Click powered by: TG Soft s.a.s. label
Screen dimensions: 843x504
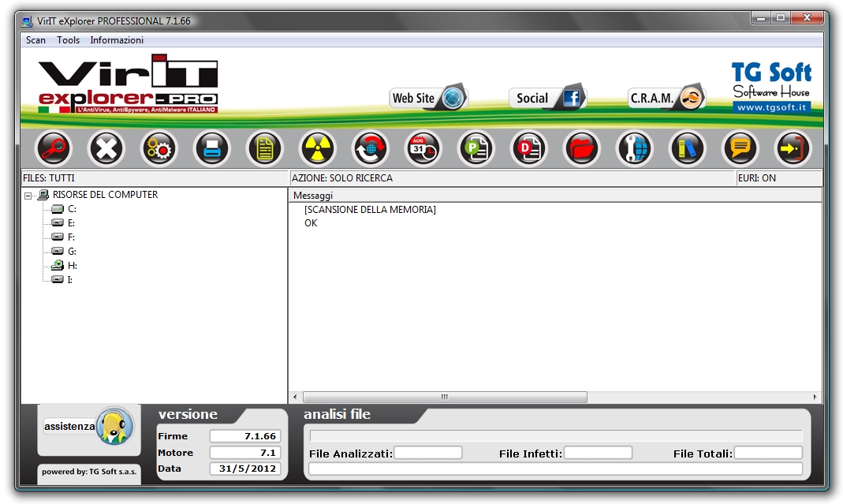(89, 472)
